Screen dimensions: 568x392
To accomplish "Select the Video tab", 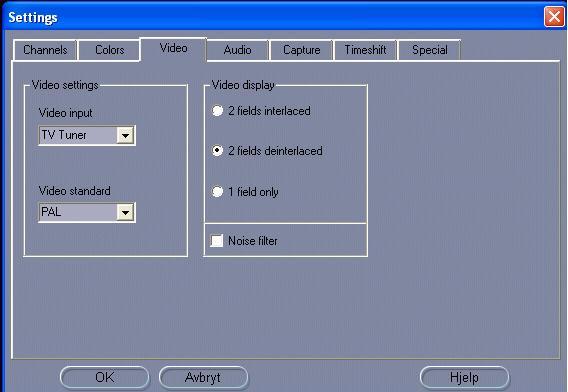I will 174,49.
